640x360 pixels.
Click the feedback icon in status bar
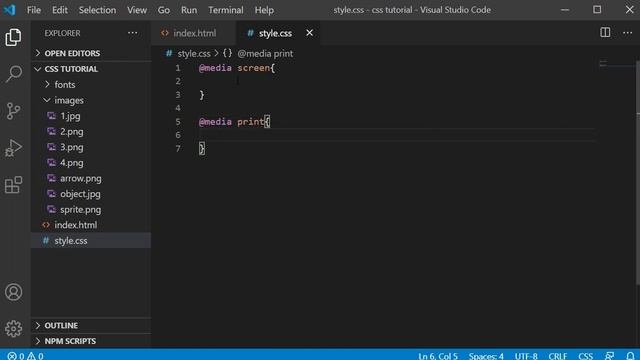click(x=609, y=356)
